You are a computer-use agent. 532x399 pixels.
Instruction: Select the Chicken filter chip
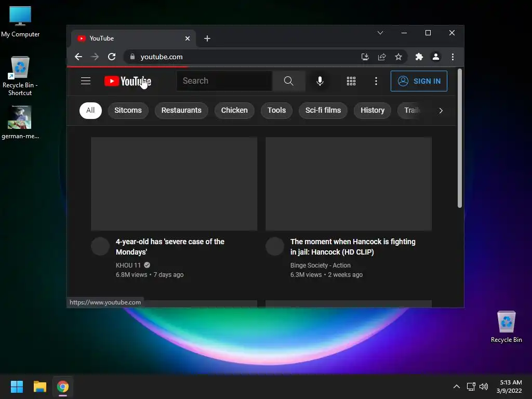[234, 110]
